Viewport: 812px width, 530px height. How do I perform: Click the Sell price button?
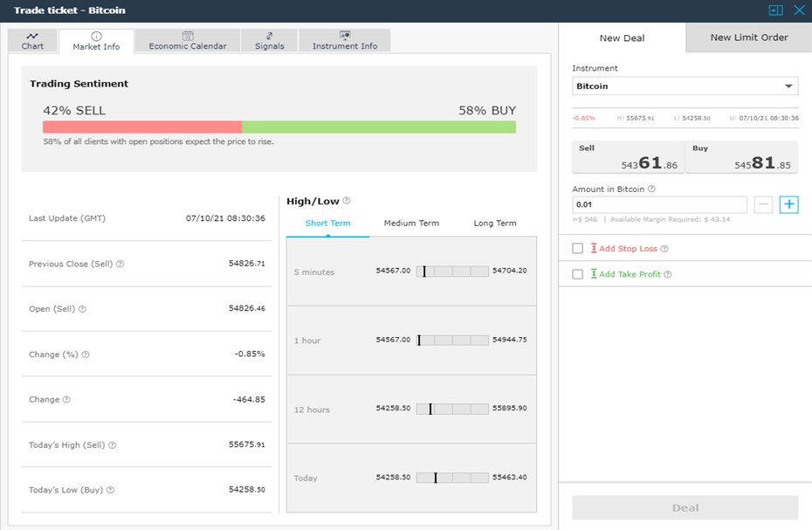628,157
